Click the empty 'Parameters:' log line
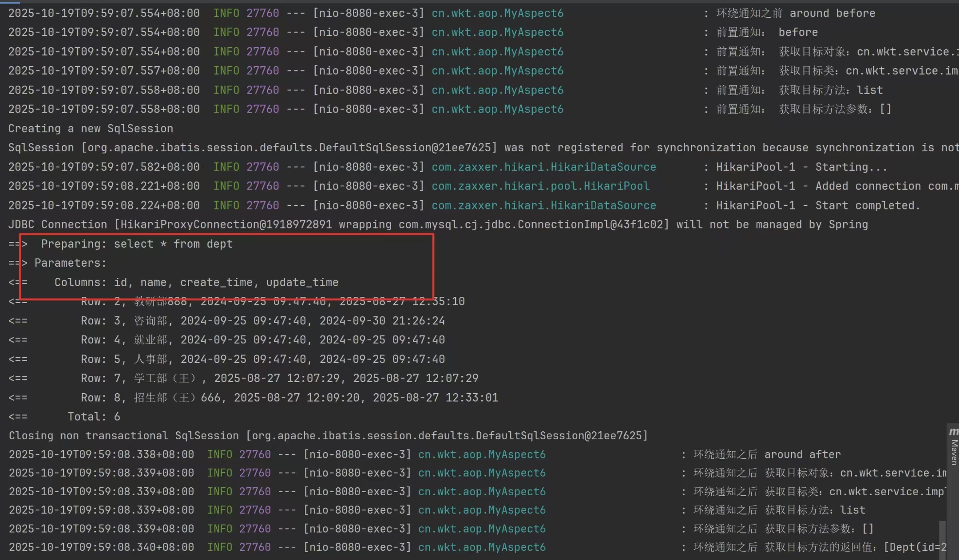 70,263
